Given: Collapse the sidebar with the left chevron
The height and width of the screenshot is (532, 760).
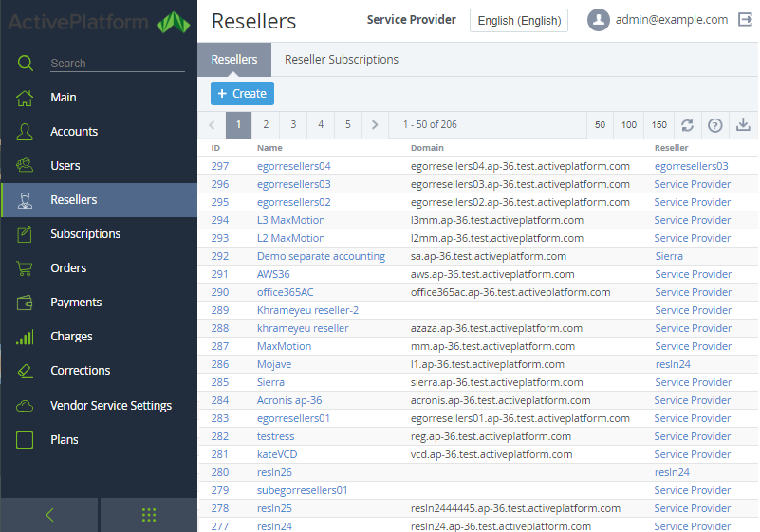Looking at the screenshot, I should (x=49, y=515).
